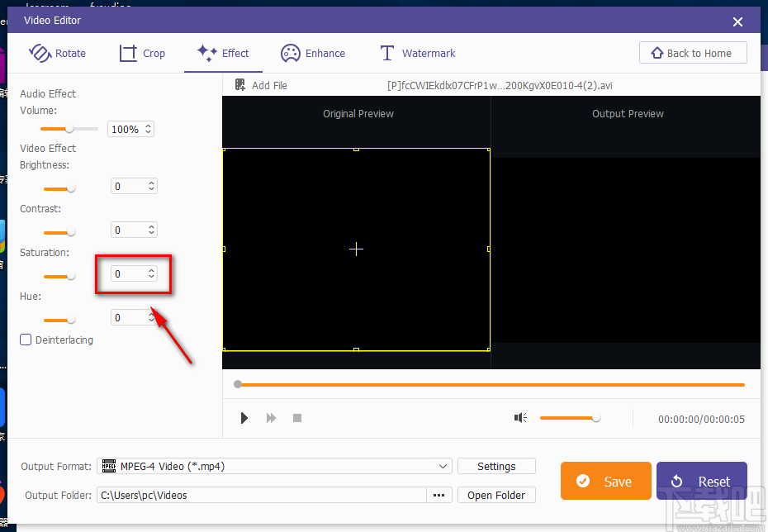This screenshot has height=532, width=768.
Task: Adjust the Saturation slider
Action: coord(59,276)
